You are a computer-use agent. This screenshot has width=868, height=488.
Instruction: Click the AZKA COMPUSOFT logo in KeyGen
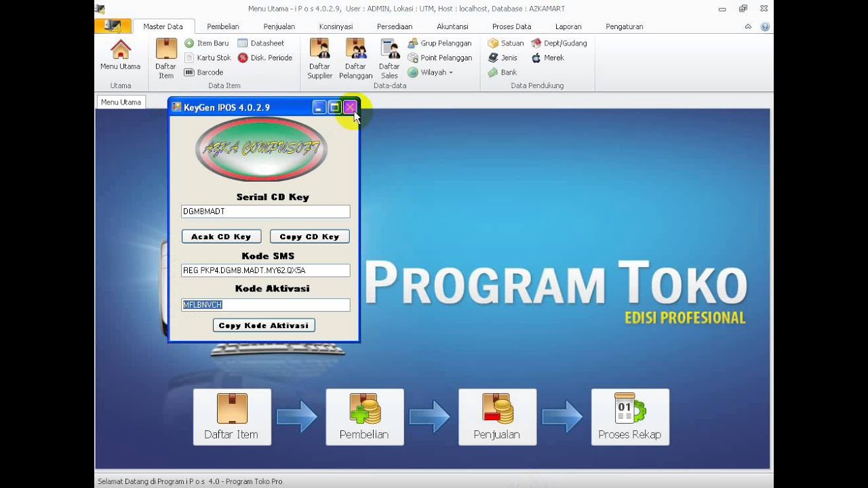coord(261,149)
